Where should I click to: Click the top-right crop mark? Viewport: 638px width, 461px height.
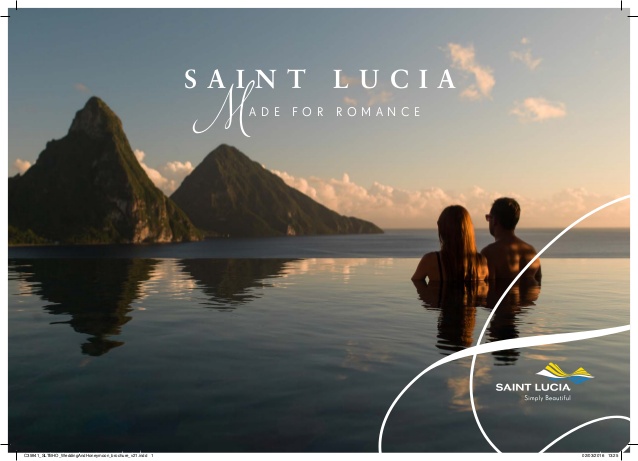629,9
